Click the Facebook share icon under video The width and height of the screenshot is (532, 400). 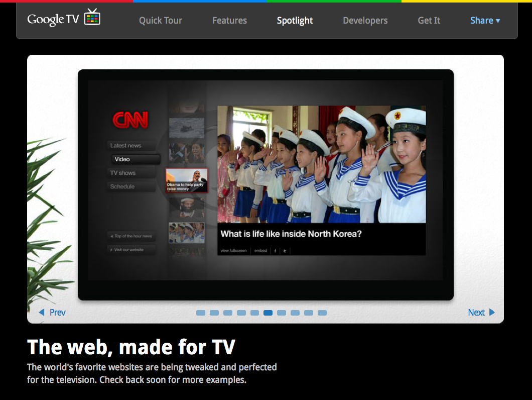275,250
